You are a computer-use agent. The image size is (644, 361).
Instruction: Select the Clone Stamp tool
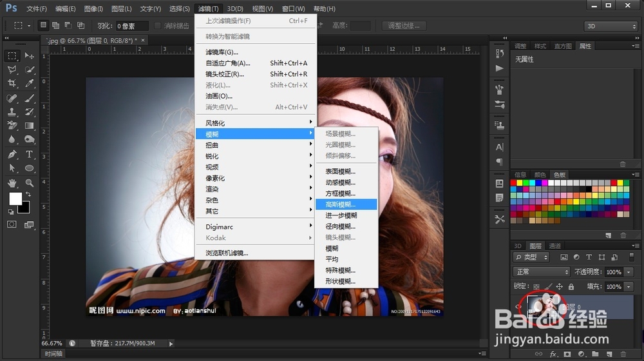pyautogui.click(x=12, y=112)
